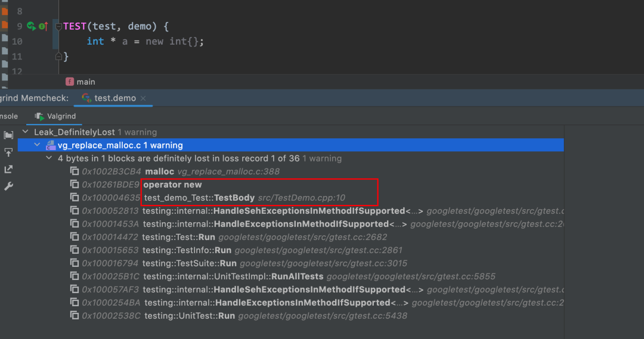Close the test.demo tab

tap(143, 98)
